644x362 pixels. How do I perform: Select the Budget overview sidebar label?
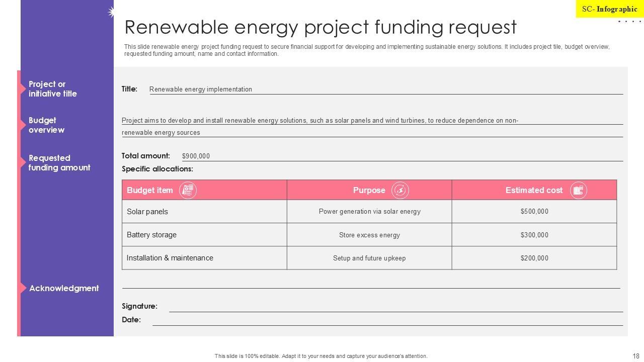tap(46, 125)
